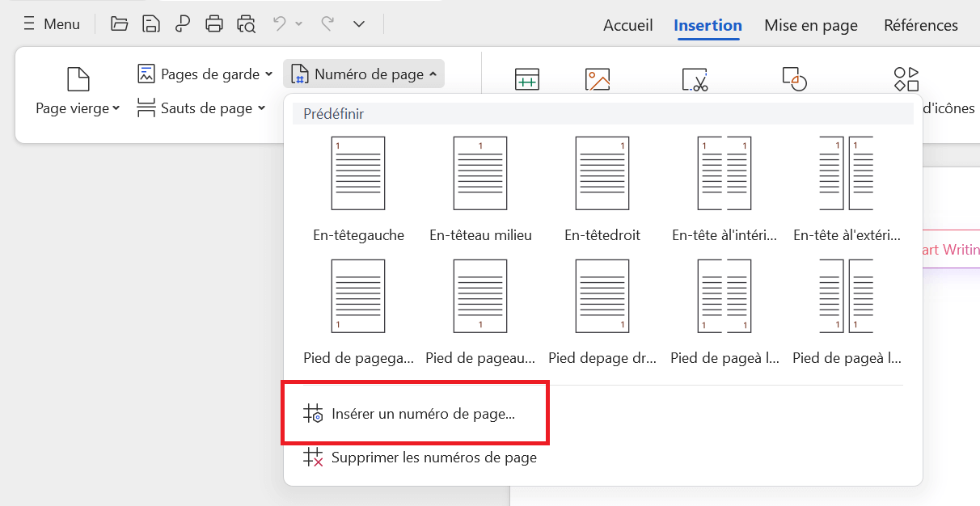Click the Redo arrow icon

[x=327, y=24]
